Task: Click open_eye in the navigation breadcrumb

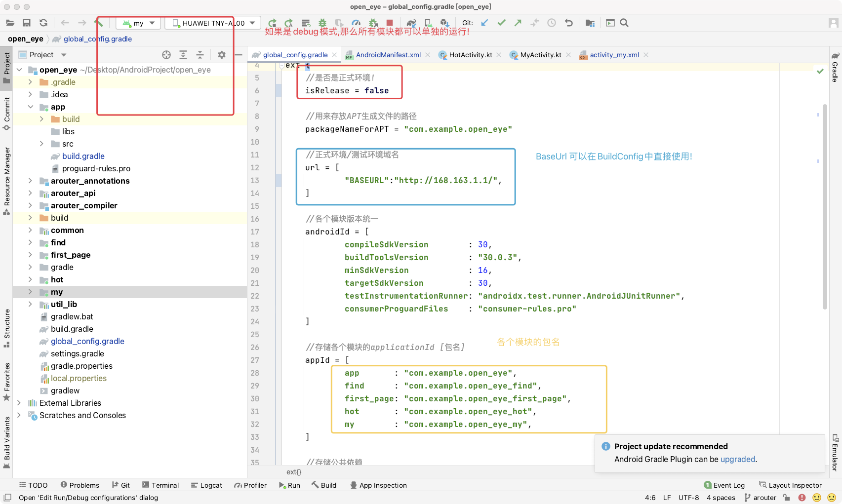Action: click(x=26, y=39)
